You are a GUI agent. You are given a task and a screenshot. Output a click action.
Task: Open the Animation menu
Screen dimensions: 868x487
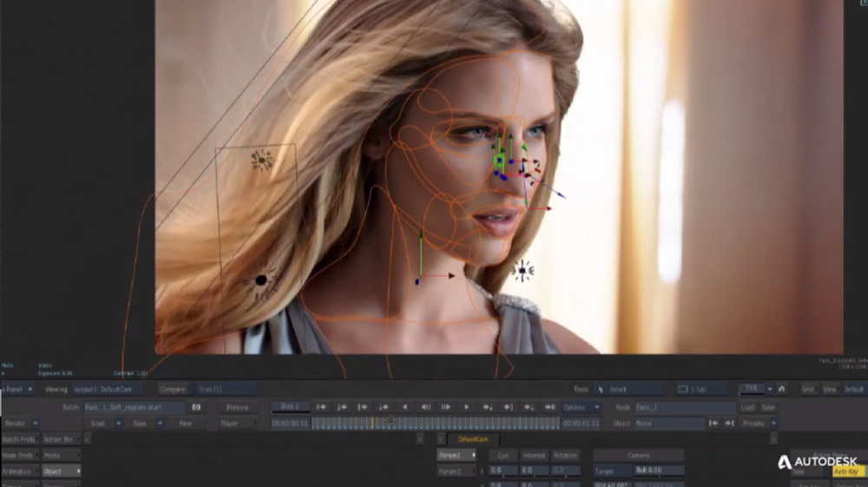17,471
